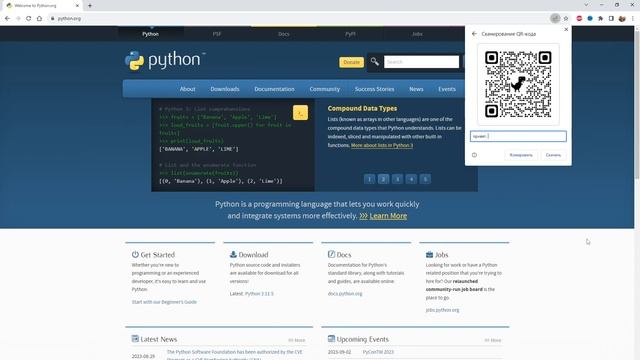Open the Events menu

[447, 89]
